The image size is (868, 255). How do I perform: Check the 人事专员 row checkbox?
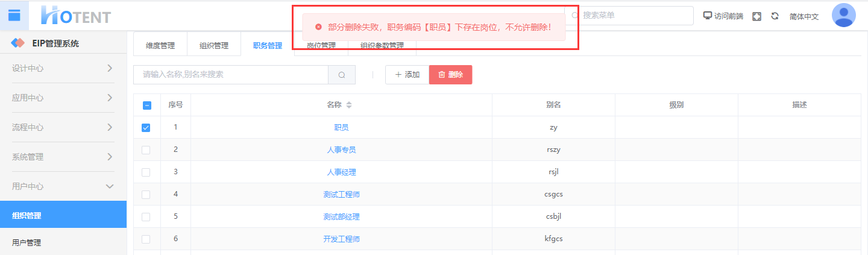coord(146,150)
